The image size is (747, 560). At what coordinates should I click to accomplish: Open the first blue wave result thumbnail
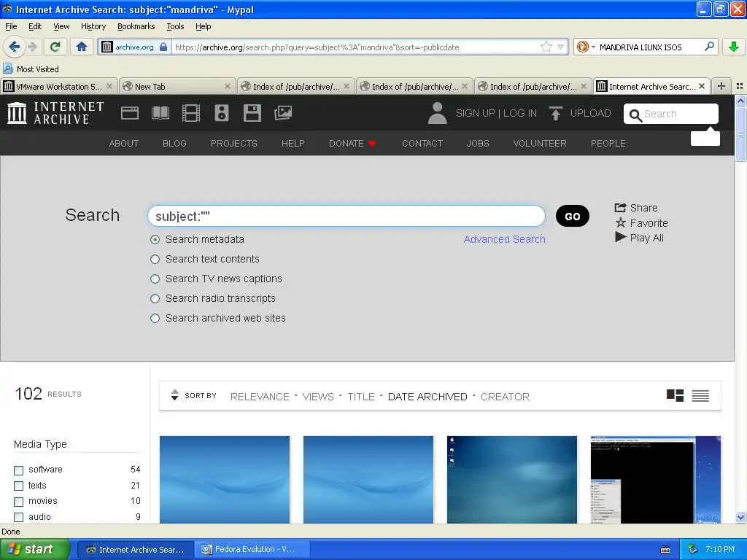point(225,480)
